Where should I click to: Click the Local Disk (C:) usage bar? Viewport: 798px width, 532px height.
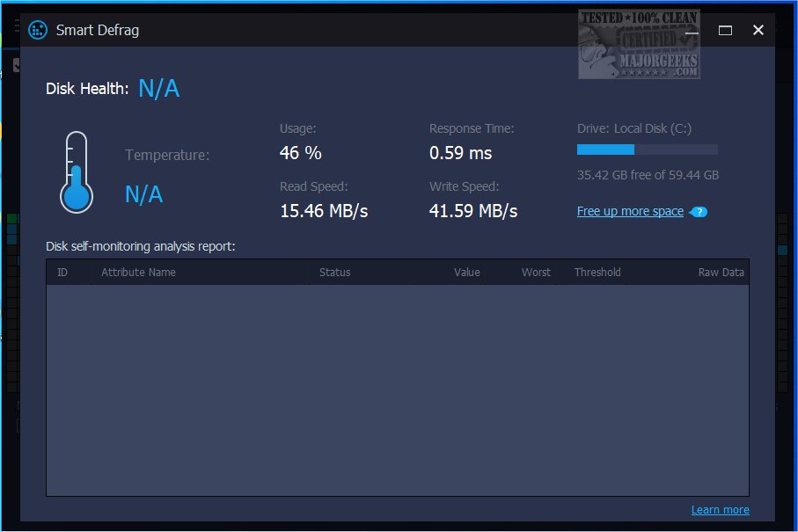click(x=648, y=149)
